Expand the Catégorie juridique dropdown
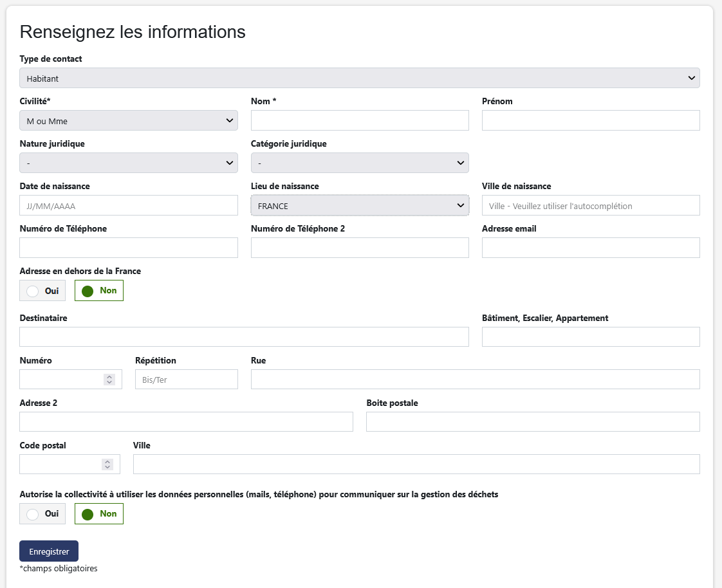 [360, 163]
